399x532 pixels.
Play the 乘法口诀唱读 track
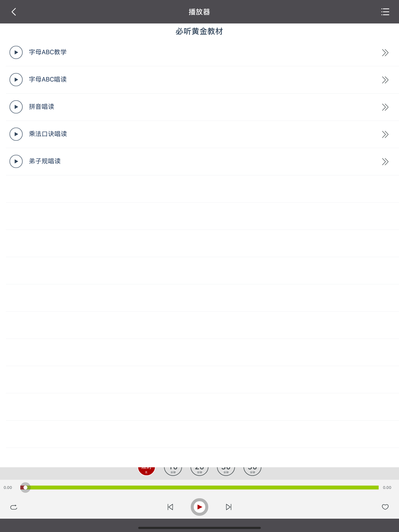click(x=16, y=134)
